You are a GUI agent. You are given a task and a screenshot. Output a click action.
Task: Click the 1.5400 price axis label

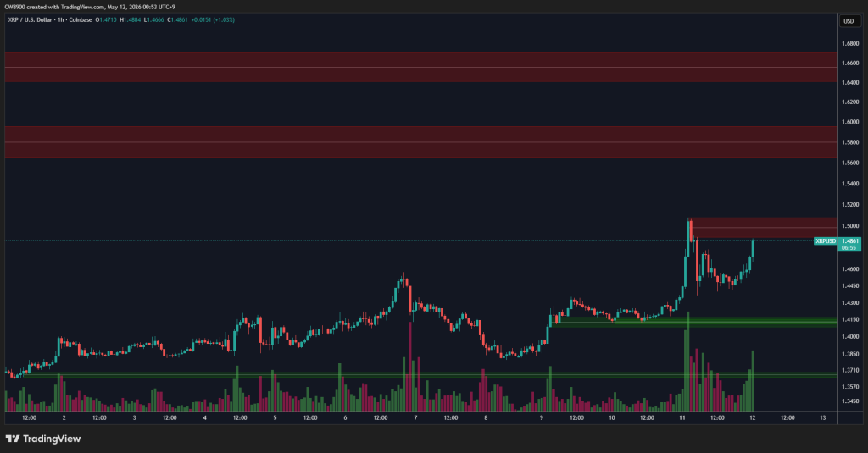850,183
